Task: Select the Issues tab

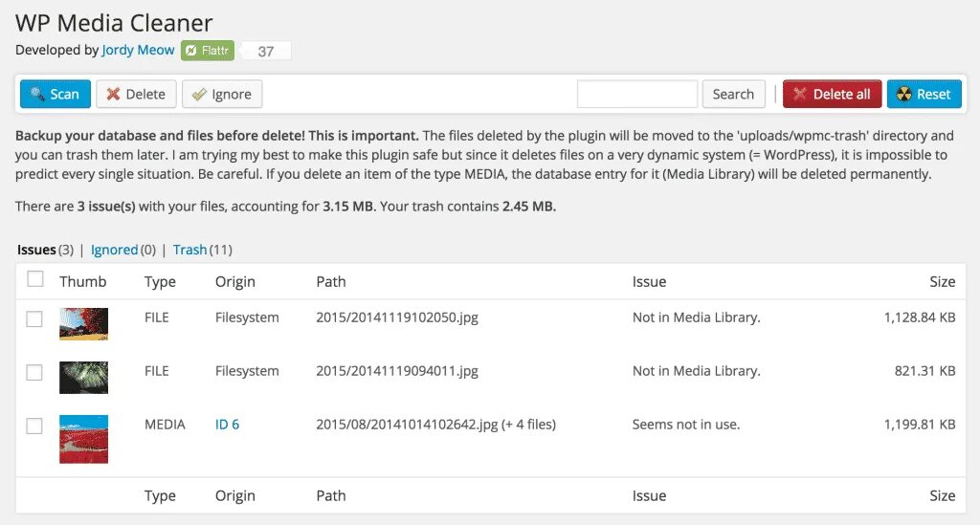Action: click(36, 250)
